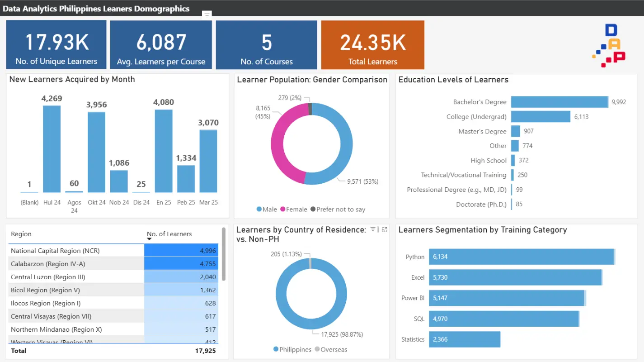The width and height of the screenshot is (644, 362).
Task: Click the Male legend marker
Action: pyautogui.click(x=259, y=210)
